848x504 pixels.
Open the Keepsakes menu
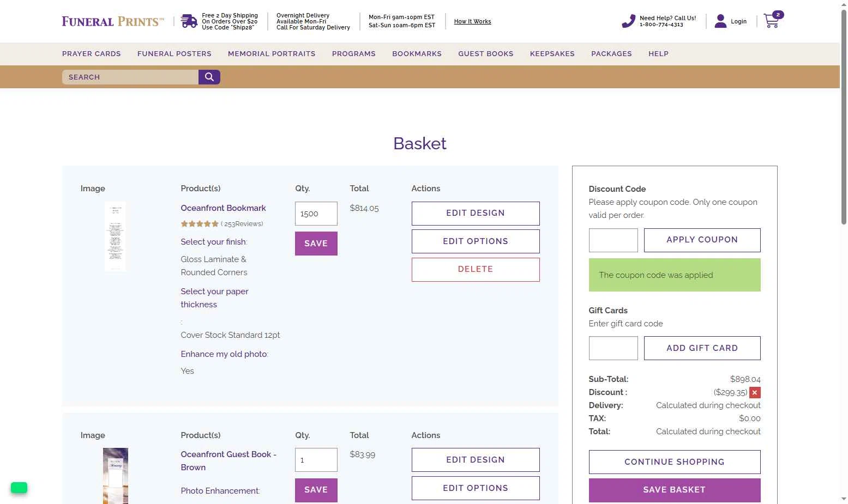pyautogui.click(x=552, y=54)
